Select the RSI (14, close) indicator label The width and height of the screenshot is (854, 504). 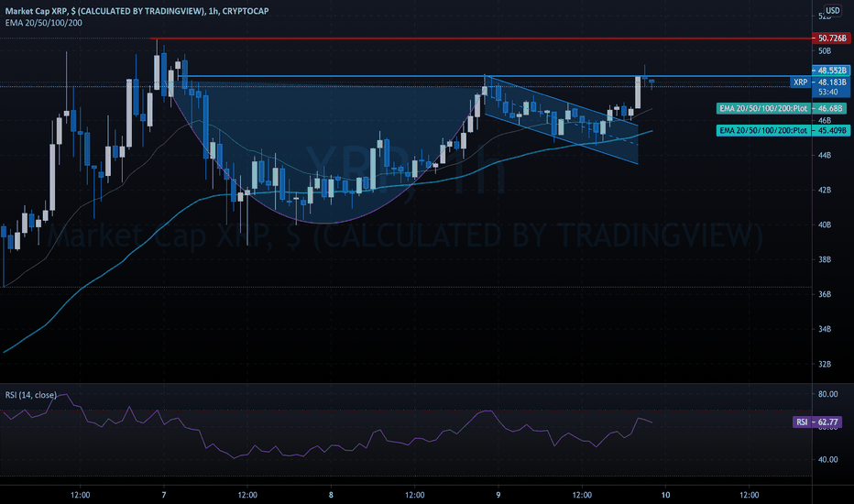[x=30, y=395]
